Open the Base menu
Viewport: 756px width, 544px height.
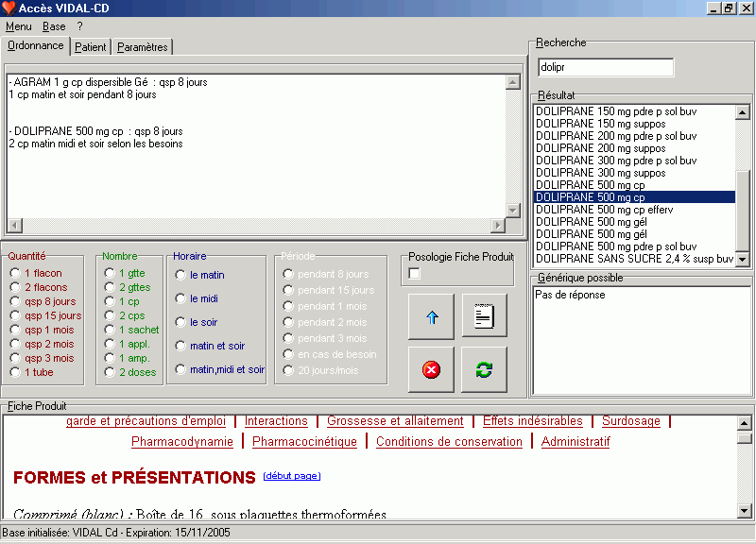pos(54,26)
